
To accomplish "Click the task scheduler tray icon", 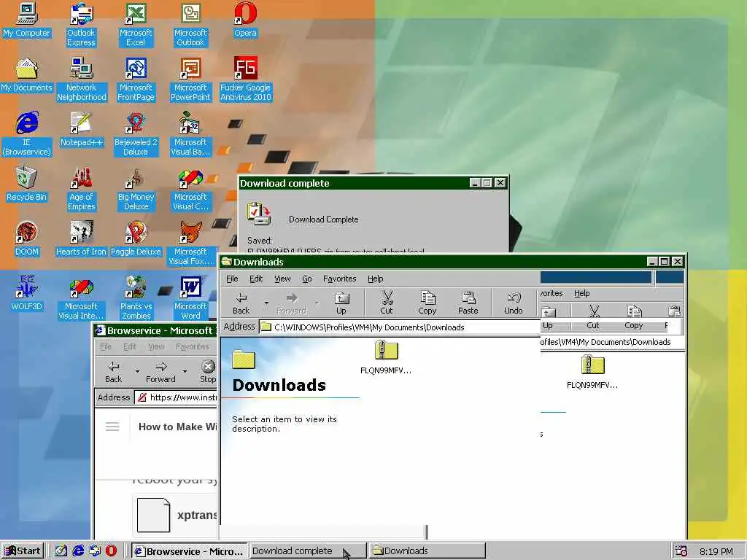I will coord(681,551).
